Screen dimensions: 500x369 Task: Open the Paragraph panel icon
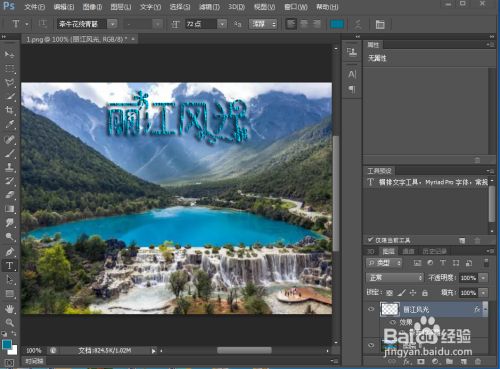352,89
